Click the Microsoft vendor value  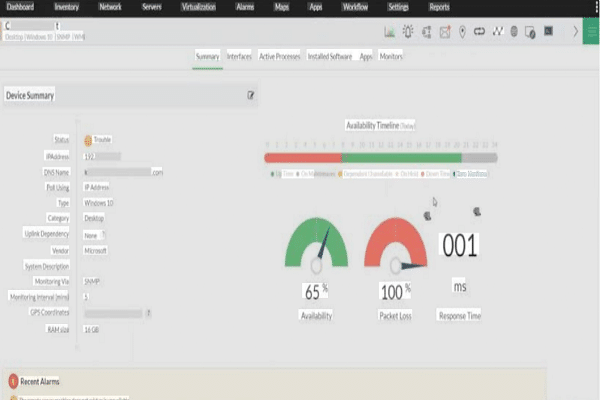95,251
